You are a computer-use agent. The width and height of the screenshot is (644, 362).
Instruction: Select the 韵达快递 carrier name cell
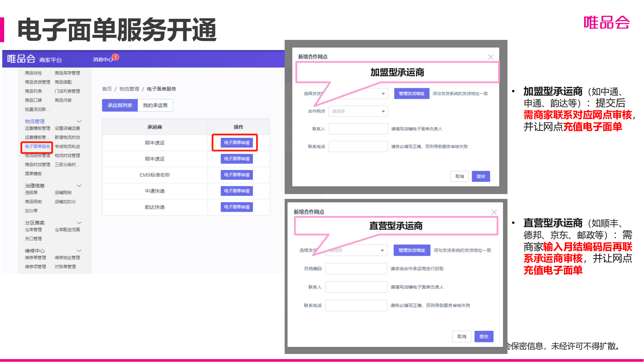coord(155,207)
